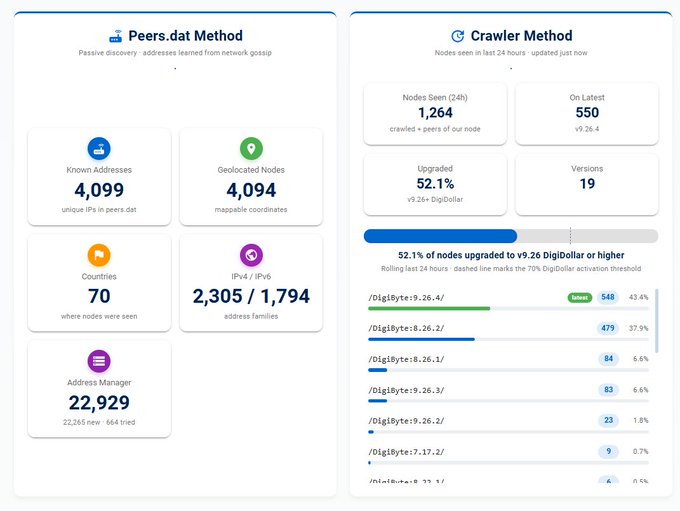Click the dashed 70% activation threshold marker
The image size is (680, 511).
coord(570,236)
